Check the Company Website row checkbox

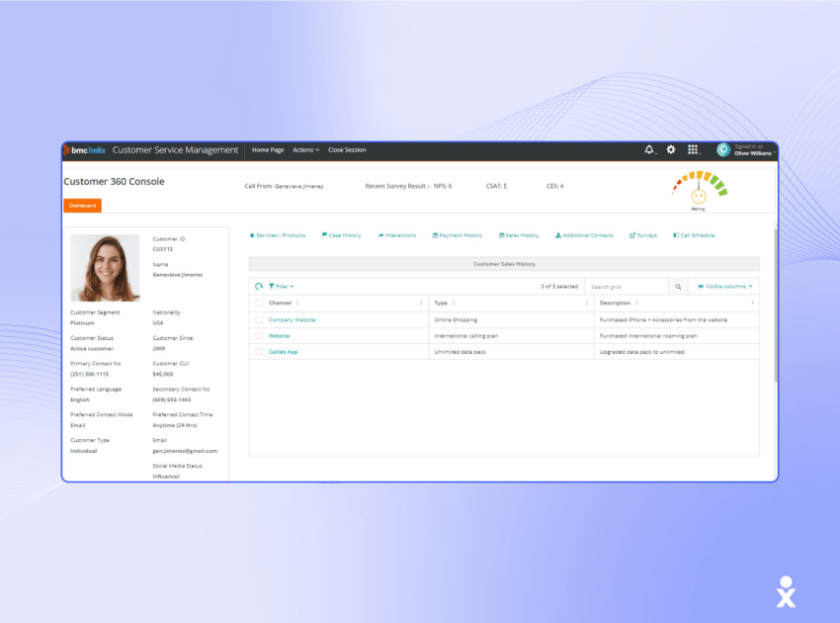pyautogui.click(x=256, y=319)
